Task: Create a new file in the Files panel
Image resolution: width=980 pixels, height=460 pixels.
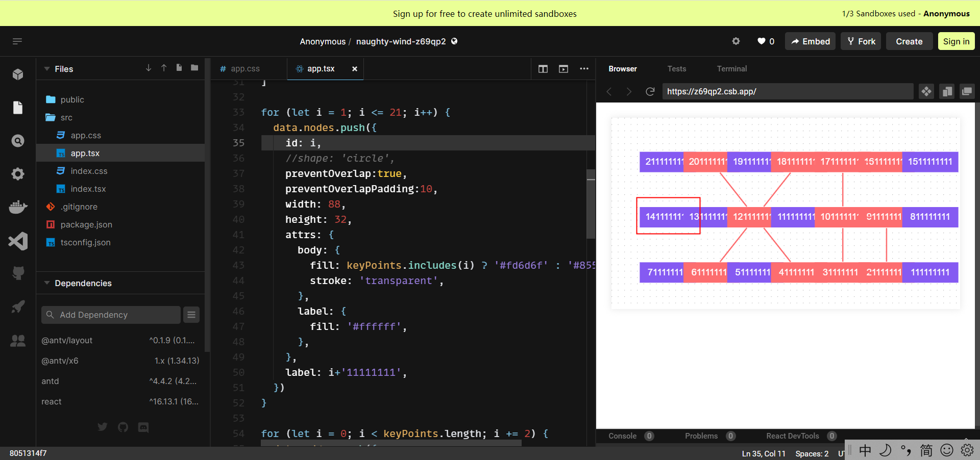Action: pos(179,67)
